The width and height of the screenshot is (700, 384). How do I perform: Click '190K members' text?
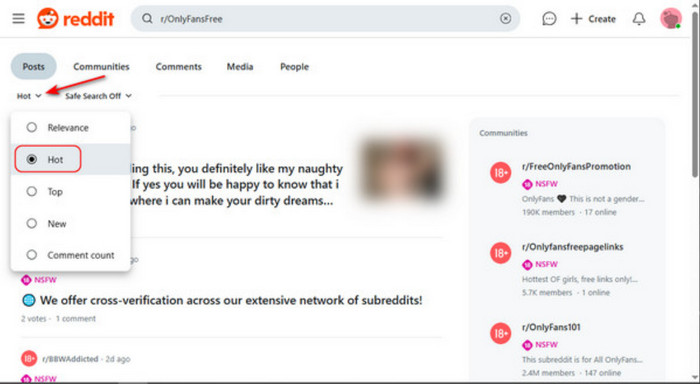click(548, 212)
